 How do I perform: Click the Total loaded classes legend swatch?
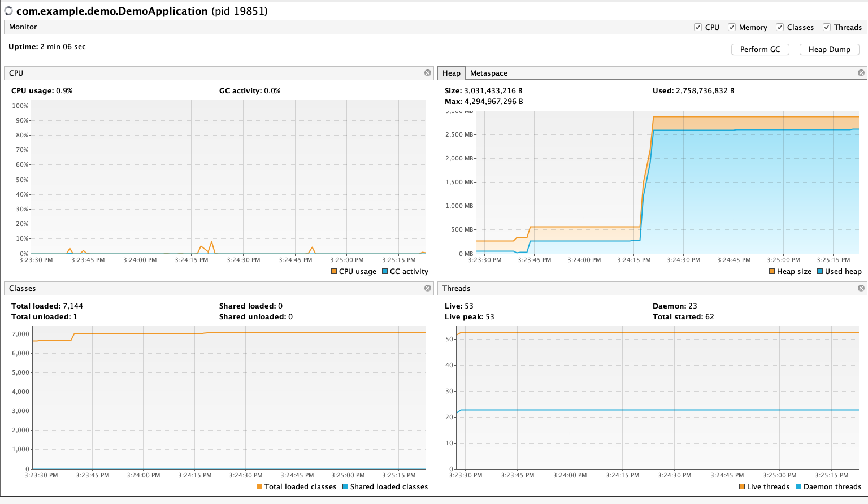pyautogui.click(x=259, y=487)
